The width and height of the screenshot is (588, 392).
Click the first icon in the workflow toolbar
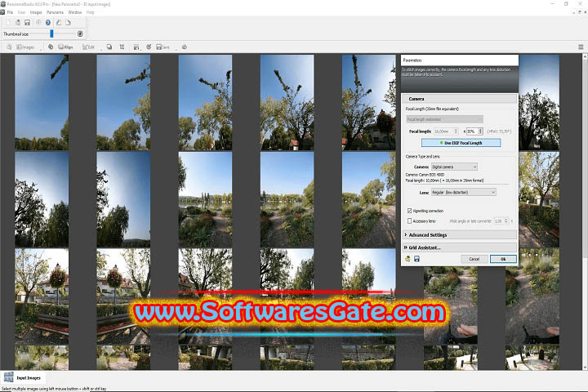[9, 47]
